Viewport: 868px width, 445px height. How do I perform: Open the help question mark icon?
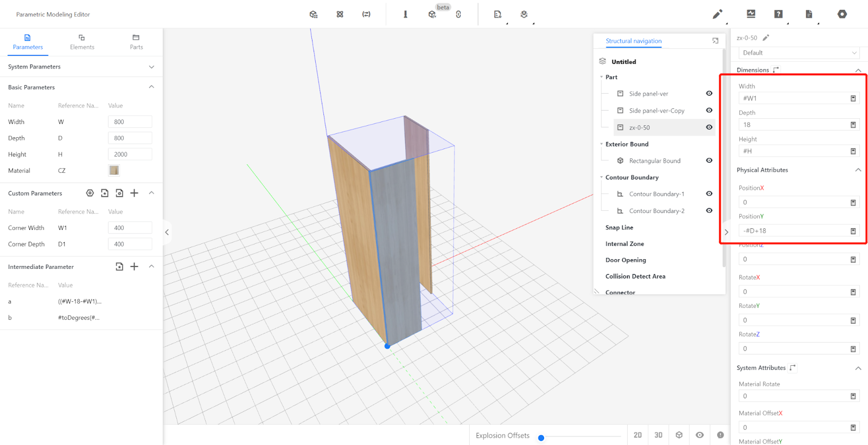[778, 14]
